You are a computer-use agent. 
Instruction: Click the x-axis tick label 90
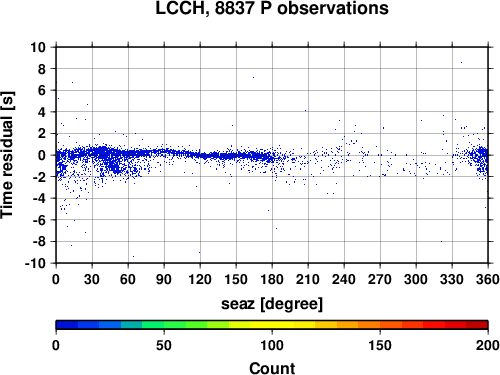164,279
